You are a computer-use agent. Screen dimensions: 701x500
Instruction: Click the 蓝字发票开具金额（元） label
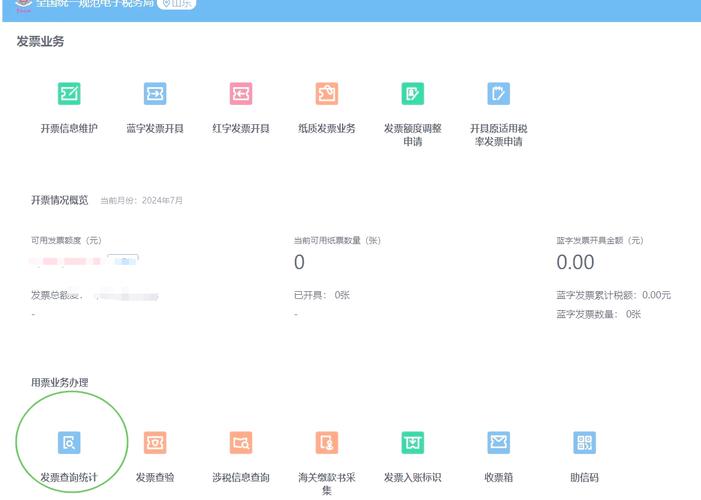pyautogui.click(x=600, y=241)
